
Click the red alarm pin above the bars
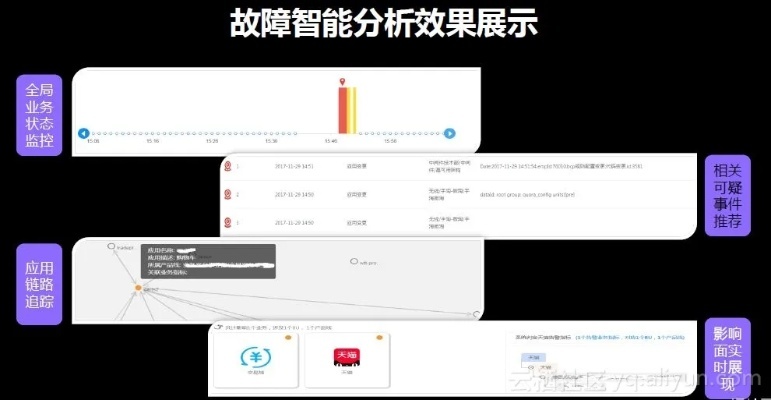tap(342, 82)
